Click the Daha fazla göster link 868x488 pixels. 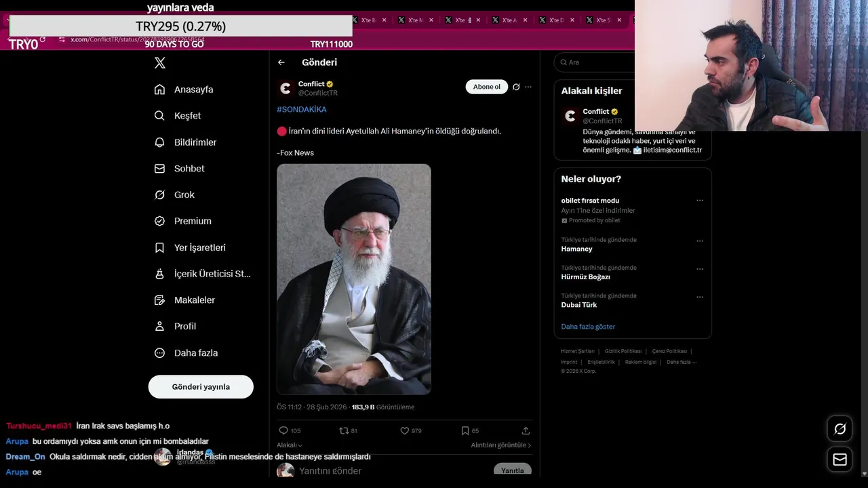pyautogui.click(x=588, y=327)
